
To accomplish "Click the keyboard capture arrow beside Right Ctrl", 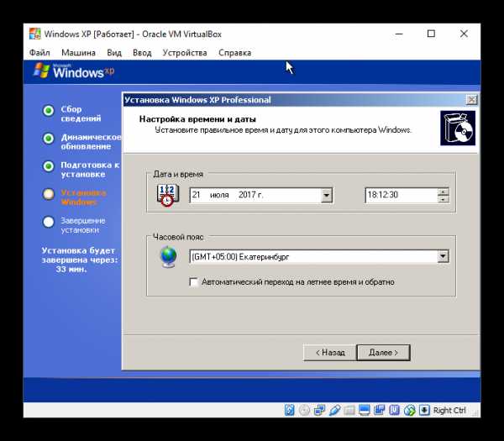I will 423,410.
